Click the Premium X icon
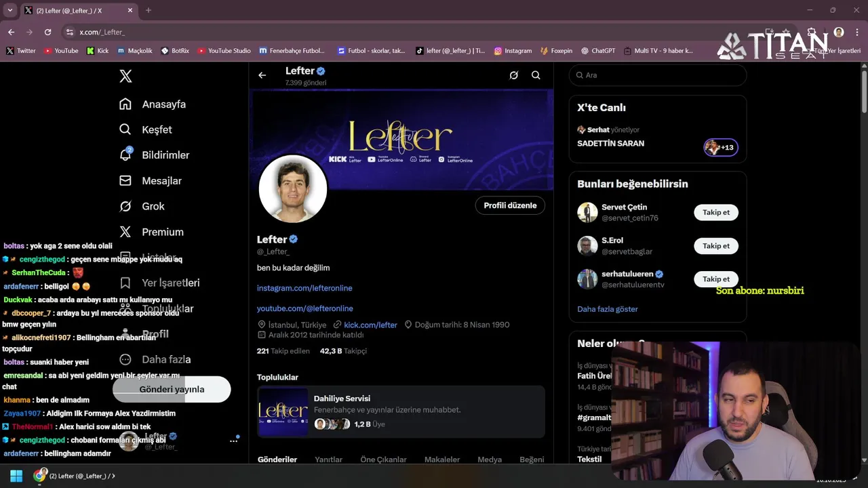The height and width of the screenshot is (488, 868). (125, 232)
